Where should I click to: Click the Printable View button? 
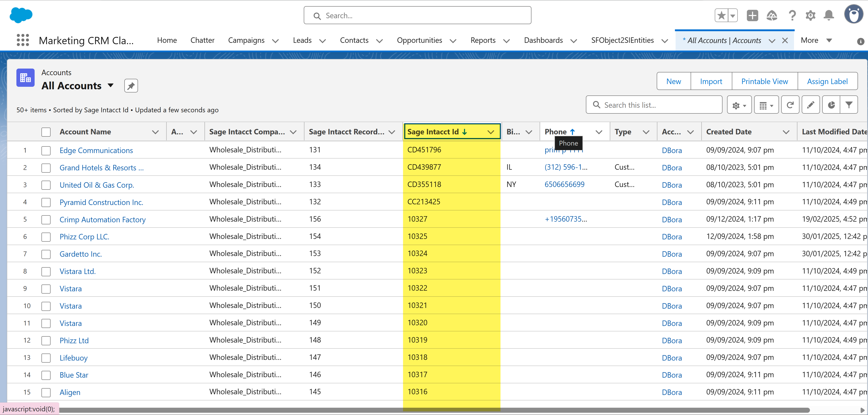(765, 81)
